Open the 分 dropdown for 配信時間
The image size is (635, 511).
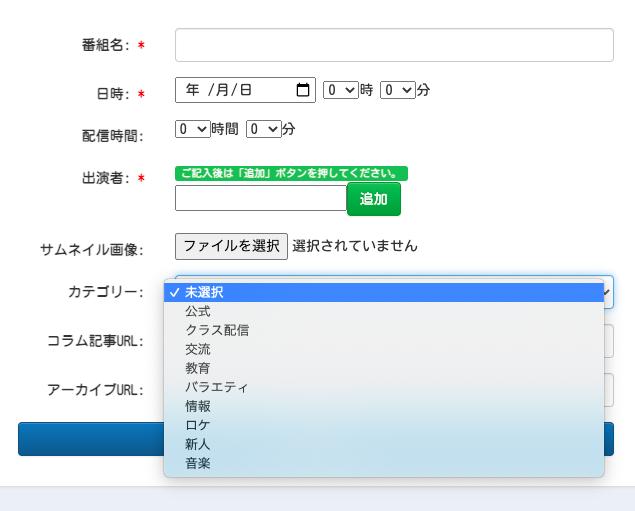264,129
